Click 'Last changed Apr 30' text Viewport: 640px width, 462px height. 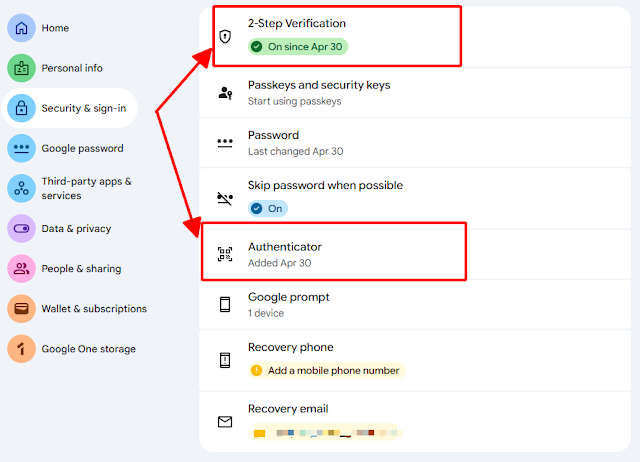pos(296,151)
